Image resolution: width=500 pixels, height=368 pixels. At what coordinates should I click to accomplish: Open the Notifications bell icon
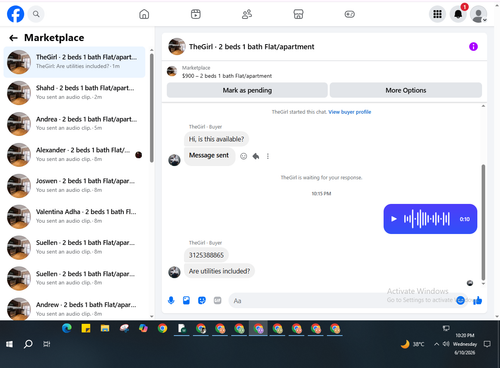click(x=458, y=14)
